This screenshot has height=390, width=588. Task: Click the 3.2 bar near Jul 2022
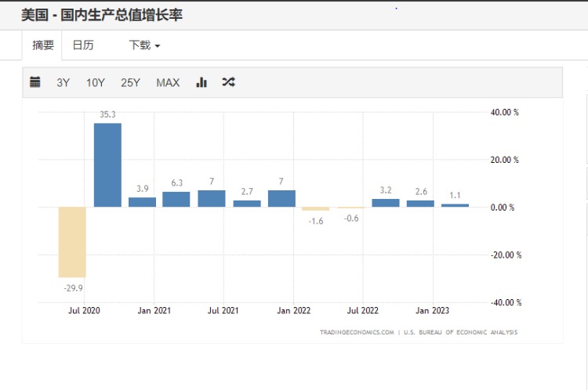(x=386, y=203)
